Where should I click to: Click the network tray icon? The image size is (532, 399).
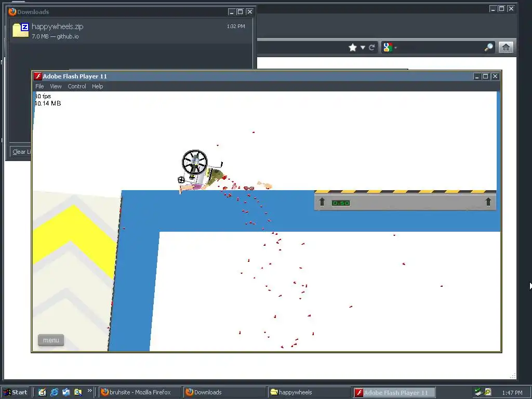pos(478,392)
